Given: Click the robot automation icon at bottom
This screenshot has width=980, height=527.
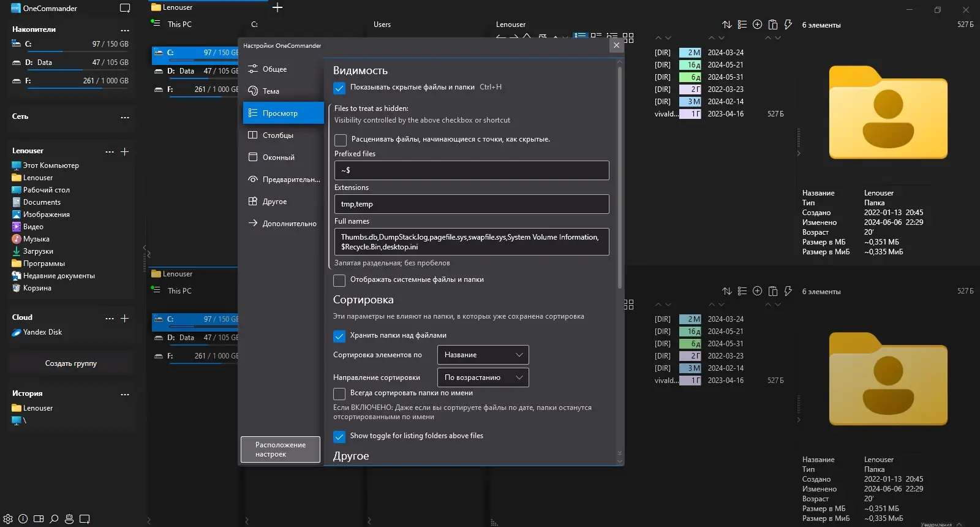Looking at the screenshot, I should coord(69,519).
